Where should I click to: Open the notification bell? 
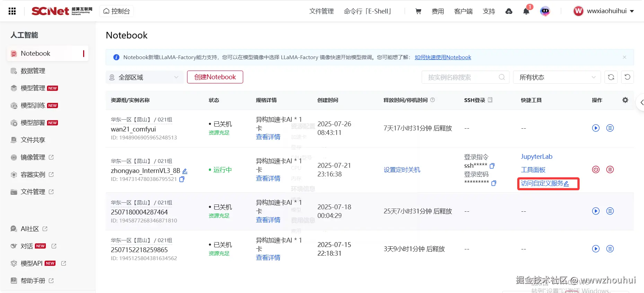click(x=526, y=11)
